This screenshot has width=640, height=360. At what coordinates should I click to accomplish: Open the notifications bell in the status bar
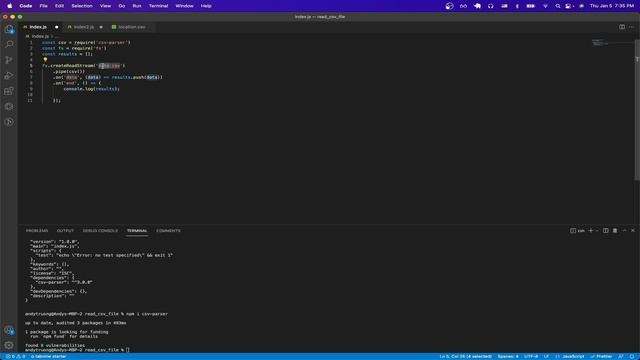point(632,356)
